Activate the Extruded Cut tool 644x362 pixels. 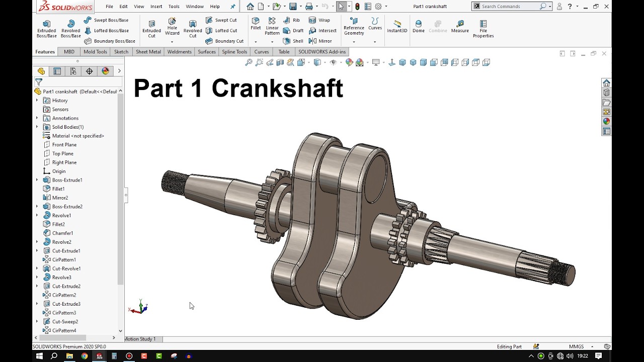[151, 29]
